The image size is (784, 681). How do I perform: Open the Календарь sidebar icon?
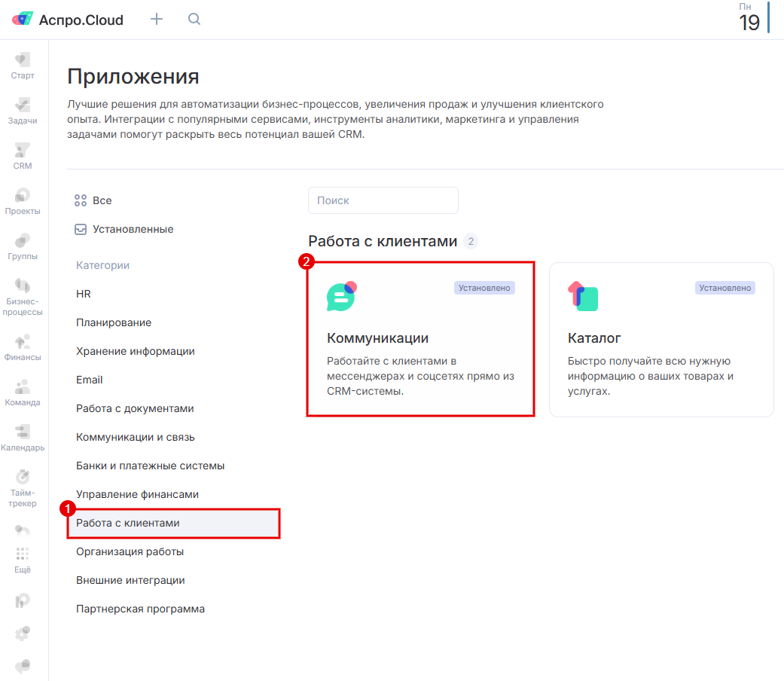23,436
